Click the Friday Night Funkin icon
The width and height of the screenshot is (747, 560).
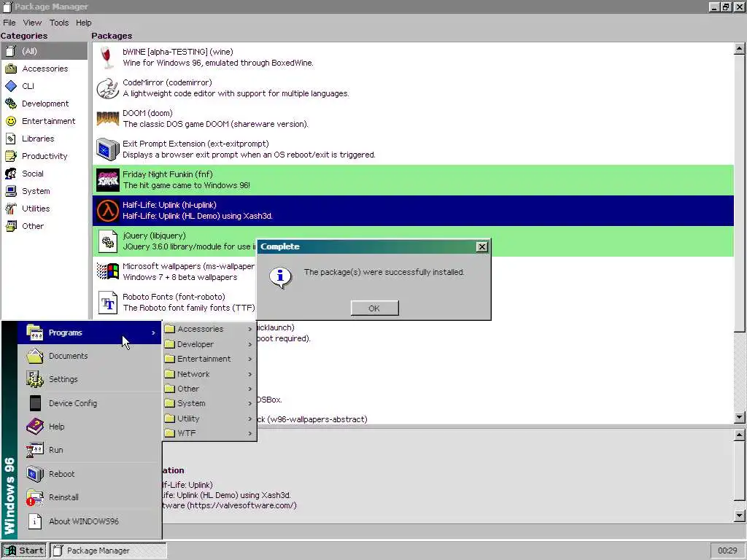[108, 180]
